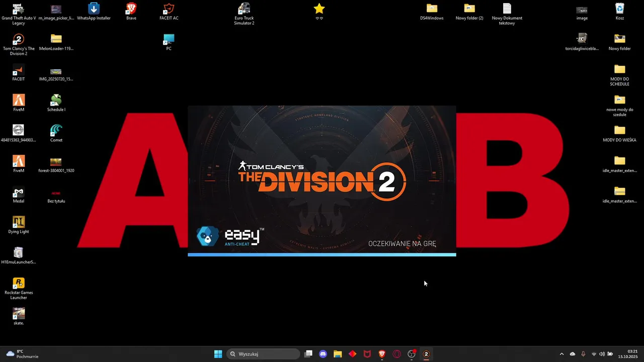Open Discord from the taskbar
Viewport: 644px width, 362px height.
point(323,354)
